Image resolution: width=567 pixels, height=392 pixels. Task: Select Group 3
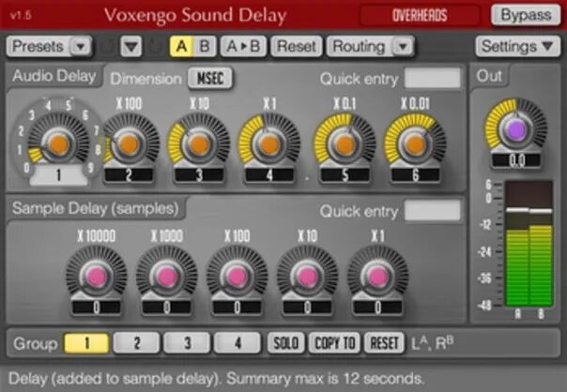click(187, 343)
